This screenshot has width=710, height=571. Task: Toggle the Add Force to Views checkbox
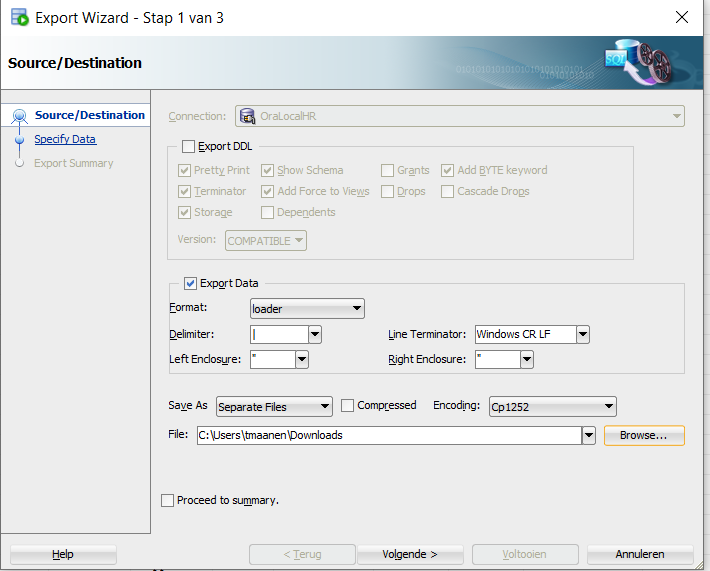(x=268, y=192)
